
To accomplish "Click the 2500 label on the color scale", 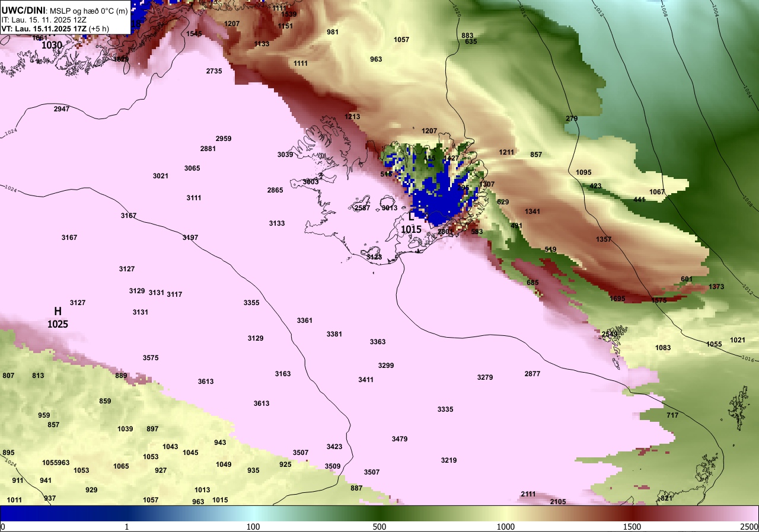I will coord(748,527).
